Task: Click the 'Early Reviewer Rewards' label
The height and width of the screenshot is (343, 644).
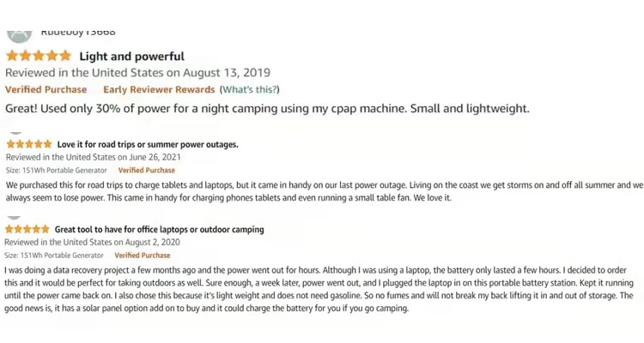Action: (x=159, y=89)
